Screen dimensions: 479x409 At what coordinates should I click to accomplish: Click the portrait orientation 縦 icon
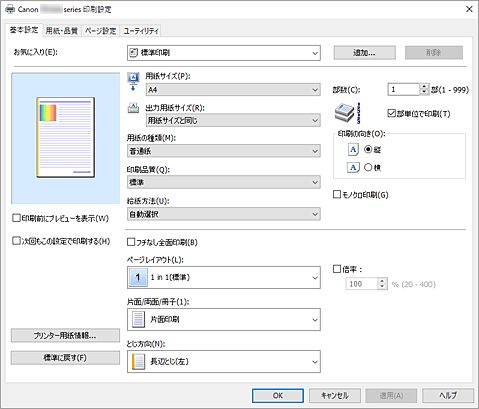click(x=353, y=150)
